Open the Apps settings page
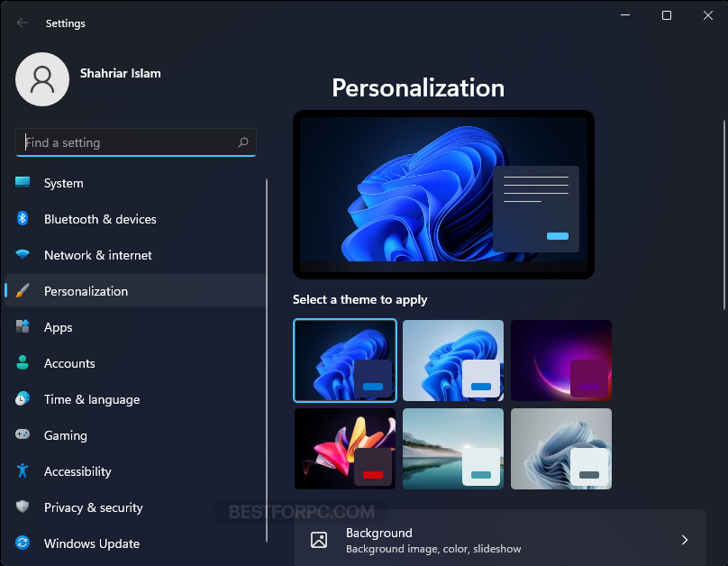 135,327
